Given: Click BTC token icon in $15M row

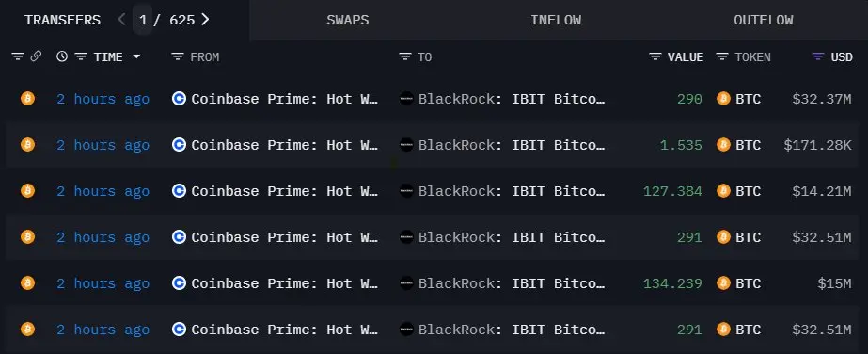Looking at the screenshot, I should click(x=723, y=283).
